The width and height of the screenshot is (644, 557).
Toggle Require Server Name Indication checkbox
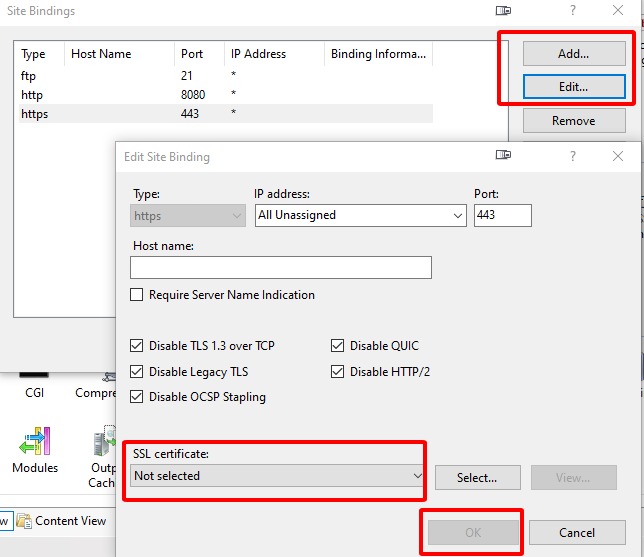136,295
